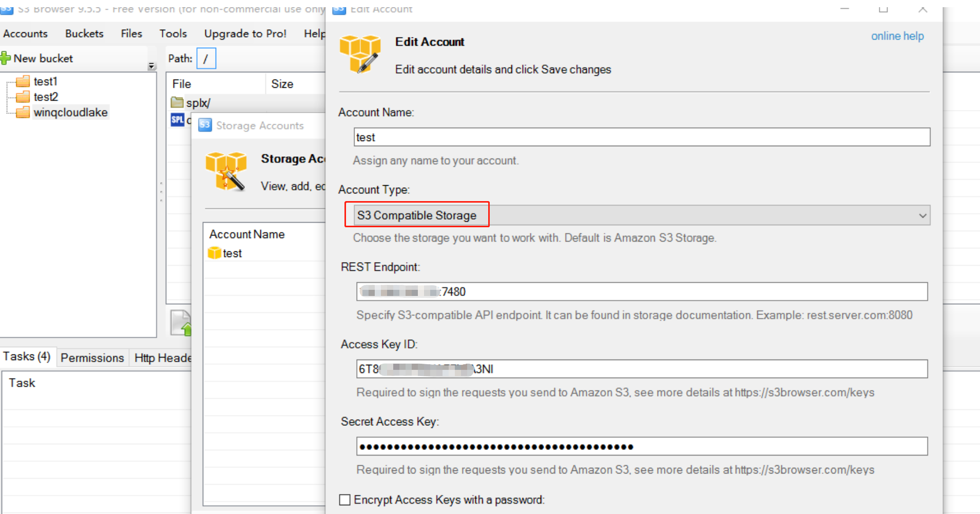Select the winqcloudlake bucket folder icon
Image resolution: width=980 pixels, height=514 pixels.
[23, 112]
